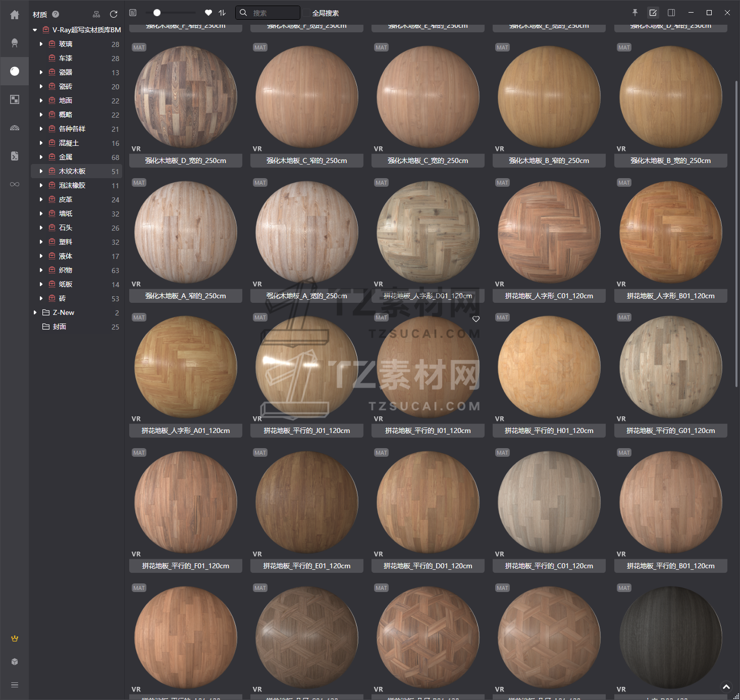This screenshot has width=740, height=700.
Task: Enable the 全局搜索 checkbox
Action: click(x=307, y=13)
